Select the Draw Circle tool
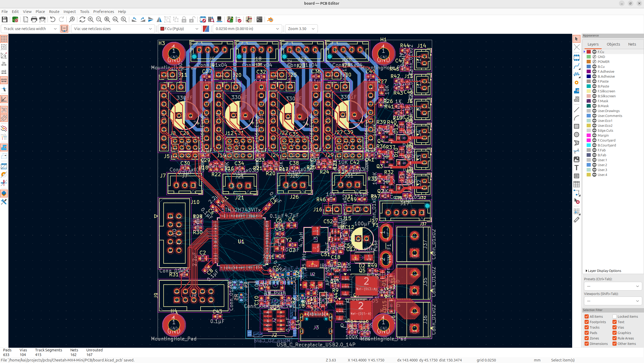The width and height of the screenshot is (644, 363). (577, 135)
